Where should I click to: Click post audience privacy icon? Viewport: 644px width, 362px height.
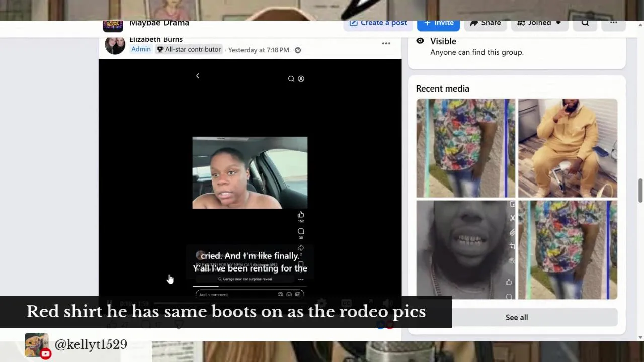click(x=298, y=50)
